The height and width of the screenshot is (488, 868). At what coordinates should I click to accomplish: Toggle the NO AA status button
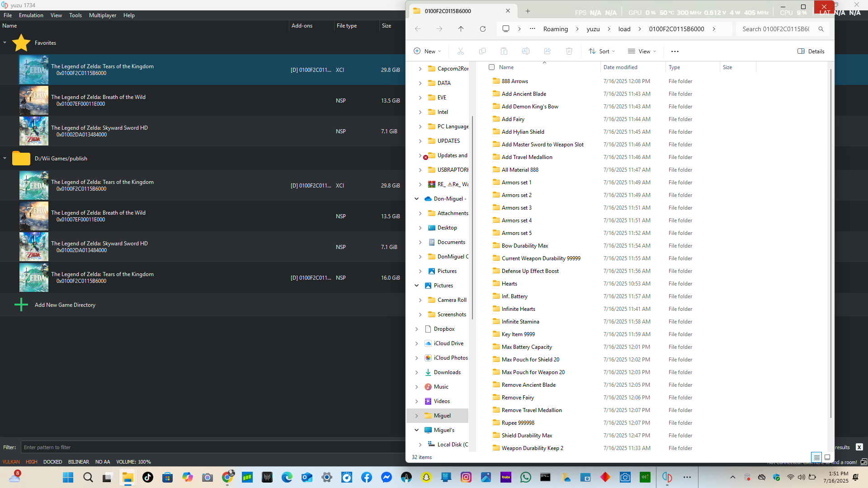(103, 462)
